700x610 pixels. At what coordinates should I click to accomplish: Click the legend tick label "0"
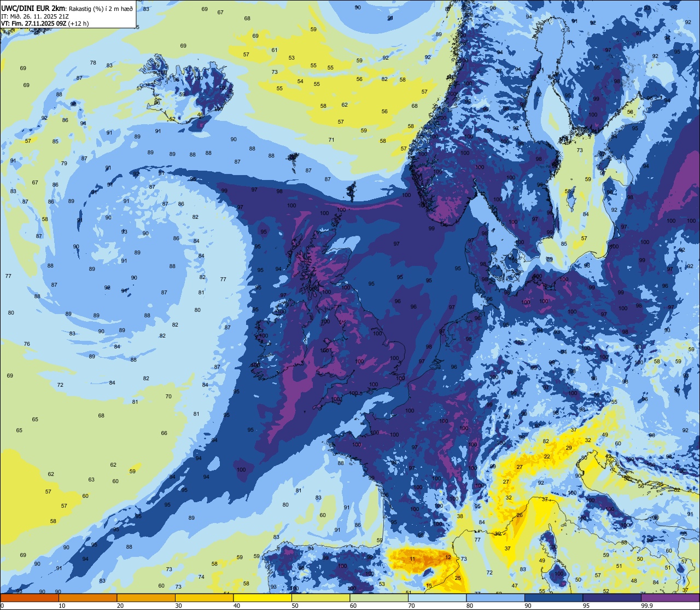(3, 606)
